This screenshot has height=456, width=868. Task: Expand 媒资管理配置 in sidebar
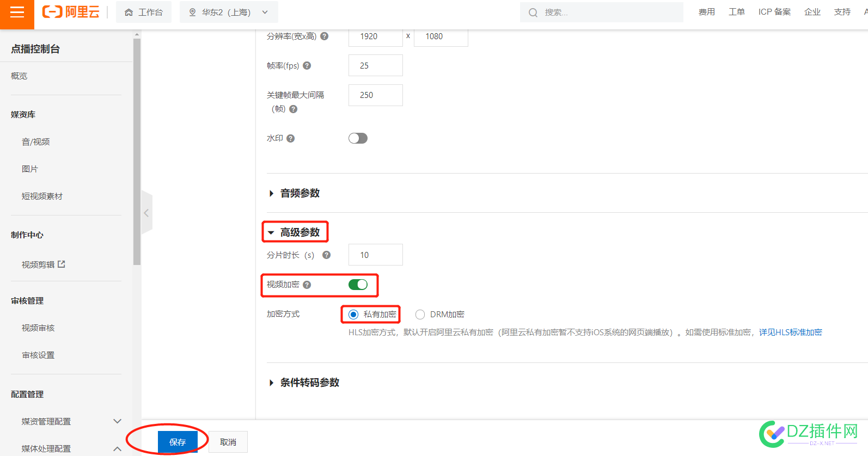tap(117, 421)
